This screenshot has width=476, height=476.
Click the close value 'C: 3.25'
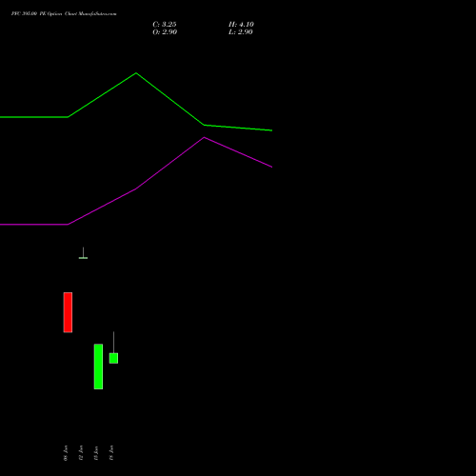[x=165, y=25]
